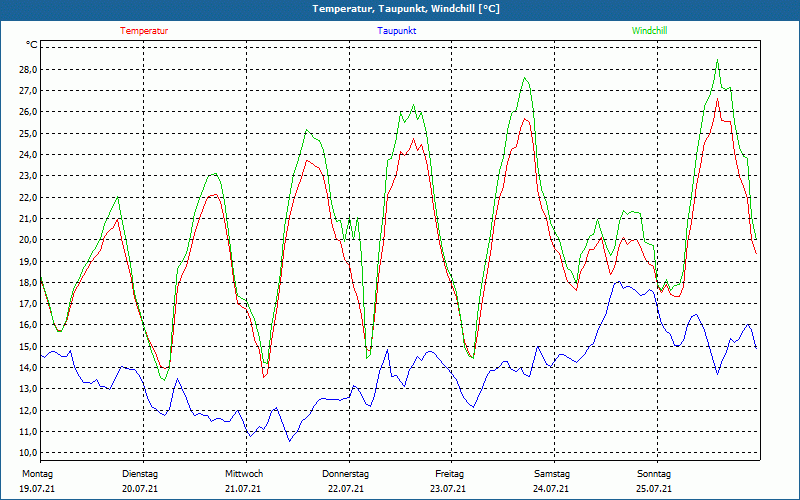Click the date 22.07.21
Screen dimensions: 800x500
346,489
